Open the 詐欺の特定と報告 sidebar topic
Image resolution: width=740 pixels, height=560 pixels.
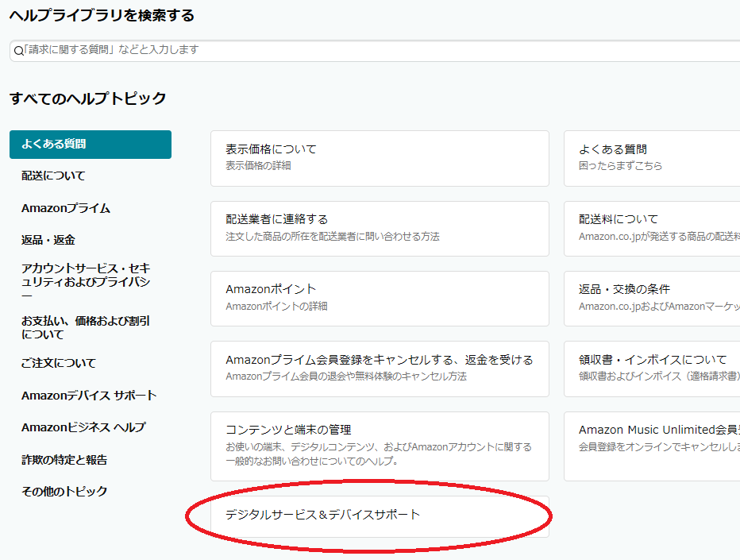tap(64, 459)
